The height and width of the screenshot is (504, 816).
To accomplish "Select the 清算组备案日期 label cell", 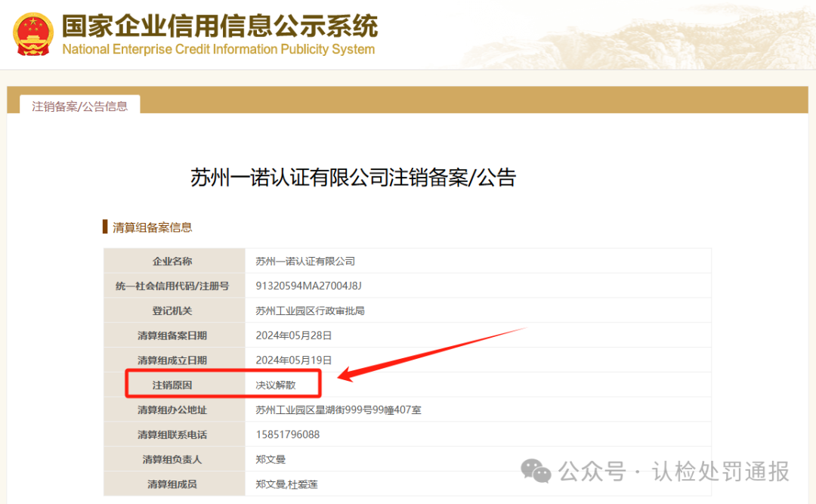I will click(175, 335).
